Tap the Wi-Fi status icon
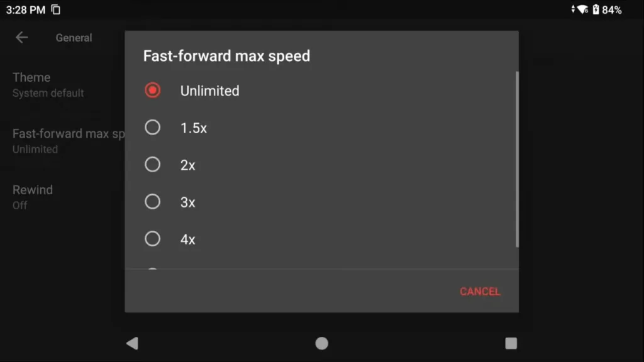Viewport: 644px width, 362px height. click(583, 9)
